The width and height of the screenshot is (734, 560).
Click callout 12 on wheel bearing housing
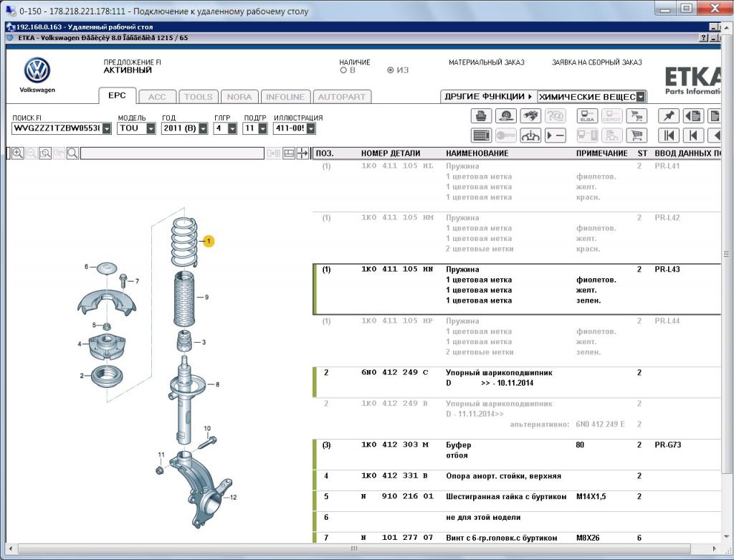[233, 497]
